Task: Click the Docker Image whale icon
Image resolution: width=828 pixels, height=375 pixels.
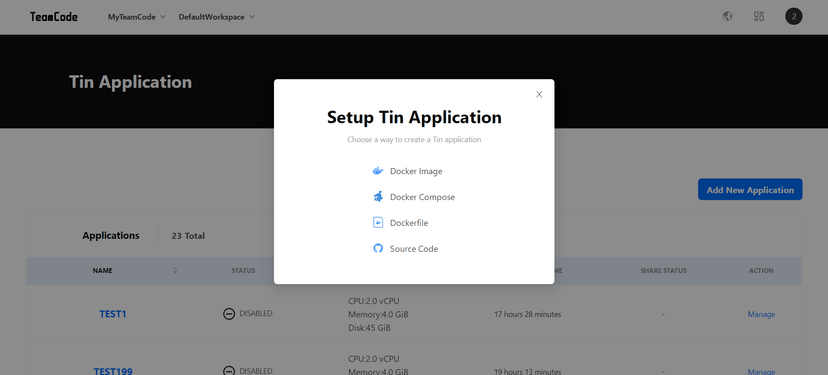Action: 378,171
